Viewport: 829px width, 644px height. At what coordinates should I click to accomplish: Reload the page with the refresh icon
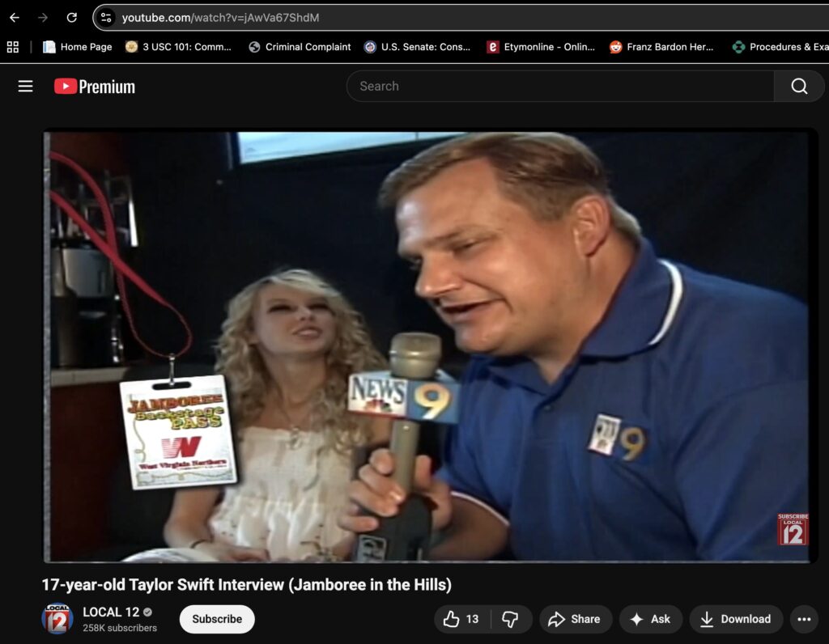click(71, 18)
